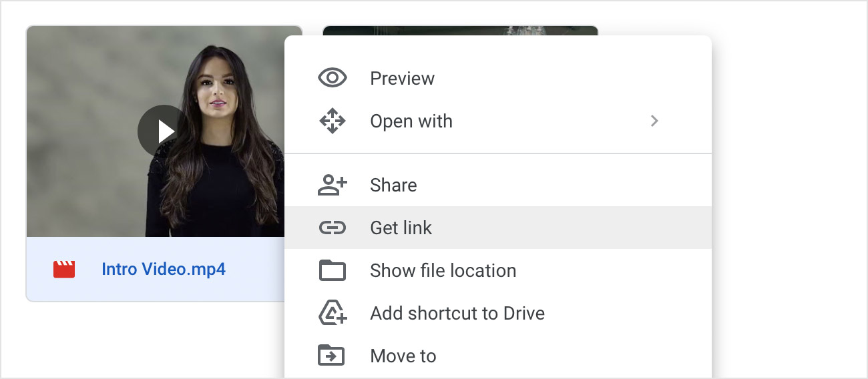The image size is (868, 379).
Task: Click the folder icon beside Show file location
Action: (332, 271)
